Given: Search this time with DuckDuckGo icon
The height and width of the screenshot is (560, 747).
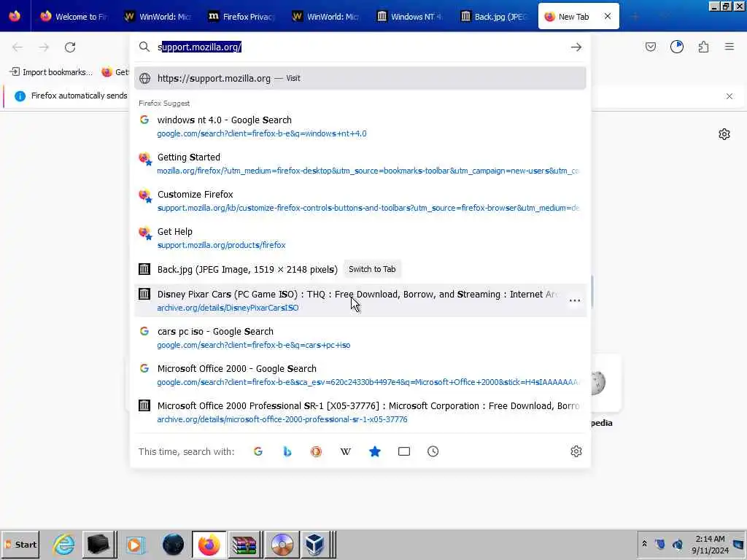Looking at the screenshot, I should pyautogui.click(x=317, y=451).
